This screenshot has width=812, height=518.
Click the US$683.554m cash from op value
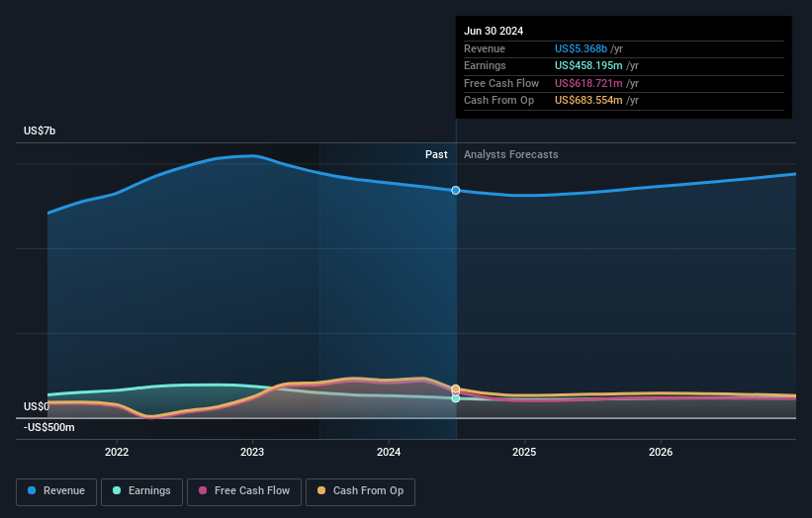(588, 101)
